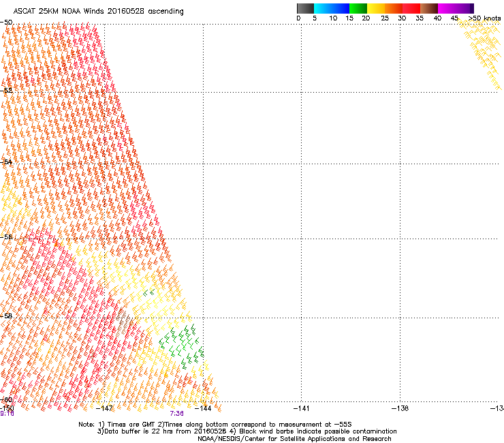Click the red 30-35 knots legend segment
Viewport: 504px width, 443px height.
[x=411, y=8]
